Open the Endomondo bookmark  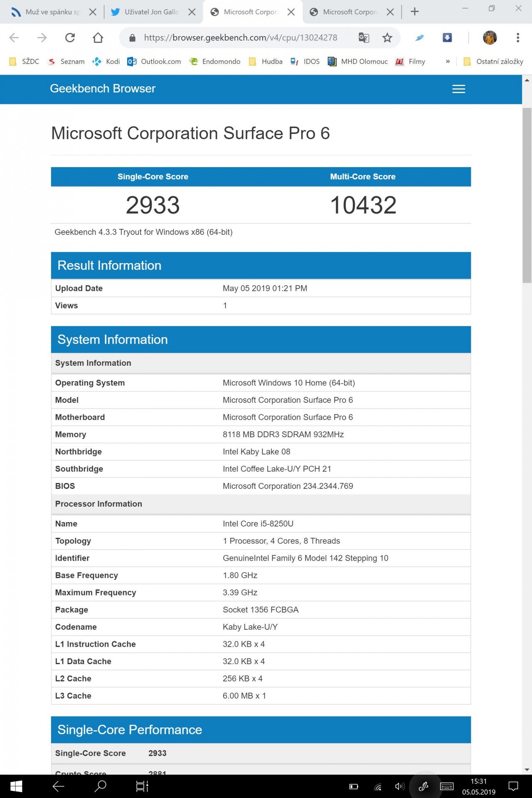215,62
